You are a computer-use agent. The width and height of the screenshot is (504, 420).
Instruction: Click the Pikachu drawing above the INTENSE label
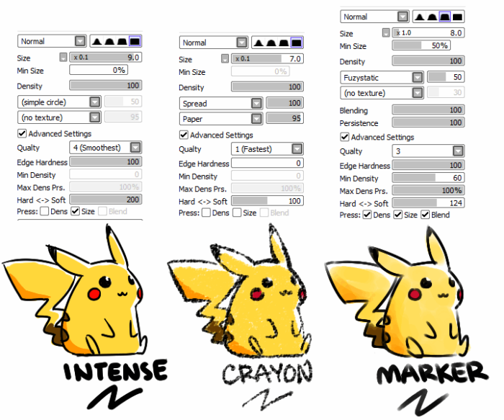[76, 291]
